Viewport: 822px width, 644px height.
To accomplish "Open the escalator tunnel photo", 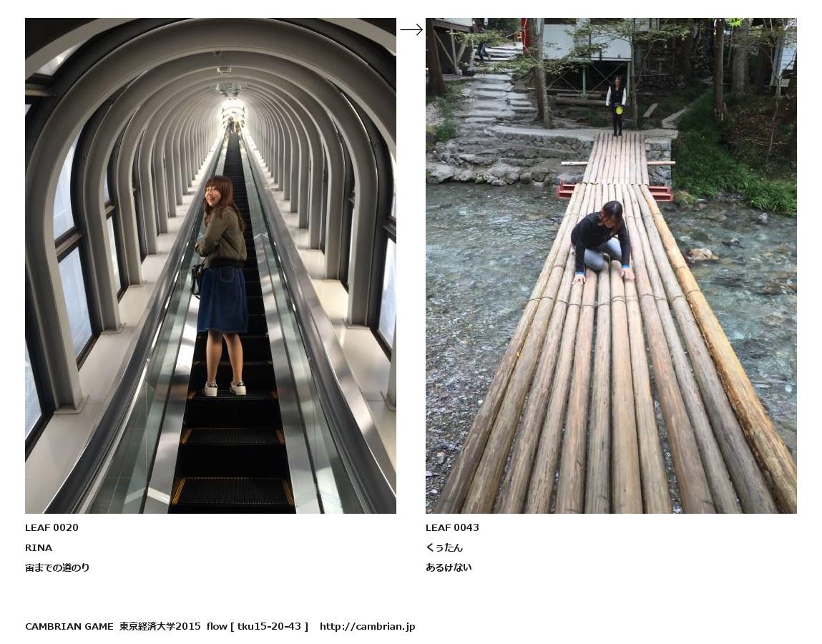I will (211, 265).
